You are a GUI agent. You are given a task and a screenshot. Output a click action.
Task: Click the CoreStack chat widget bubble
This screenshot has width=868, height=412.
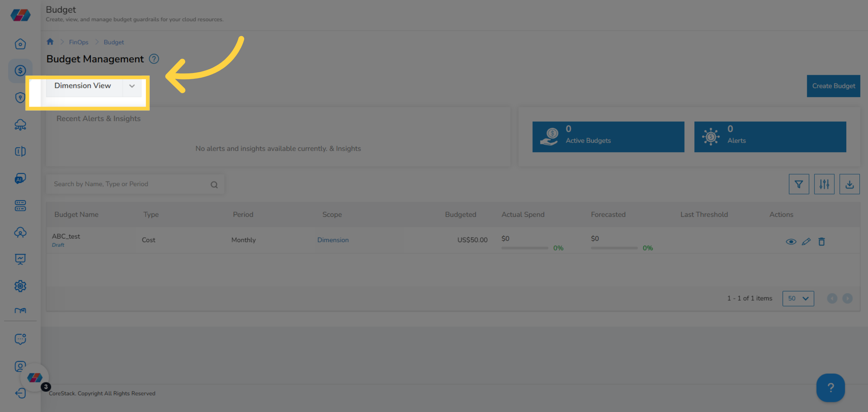coord(34,378)
